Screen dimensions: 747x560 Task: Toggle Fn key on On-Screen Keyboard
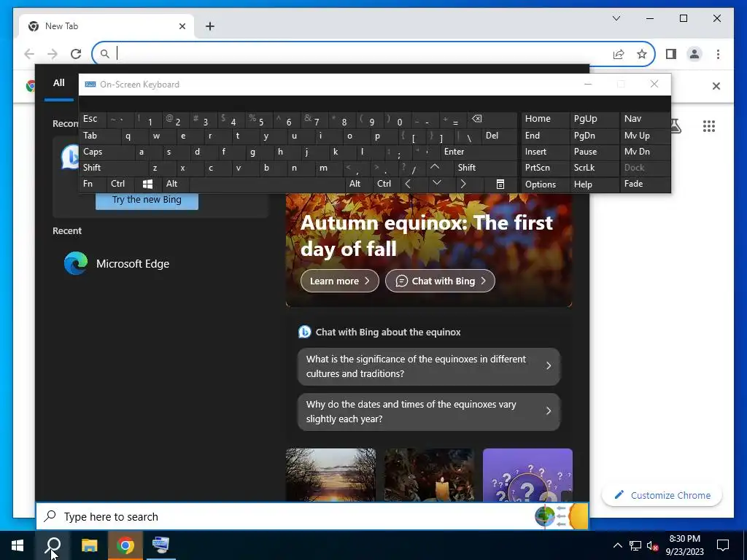tap(93, 184)
